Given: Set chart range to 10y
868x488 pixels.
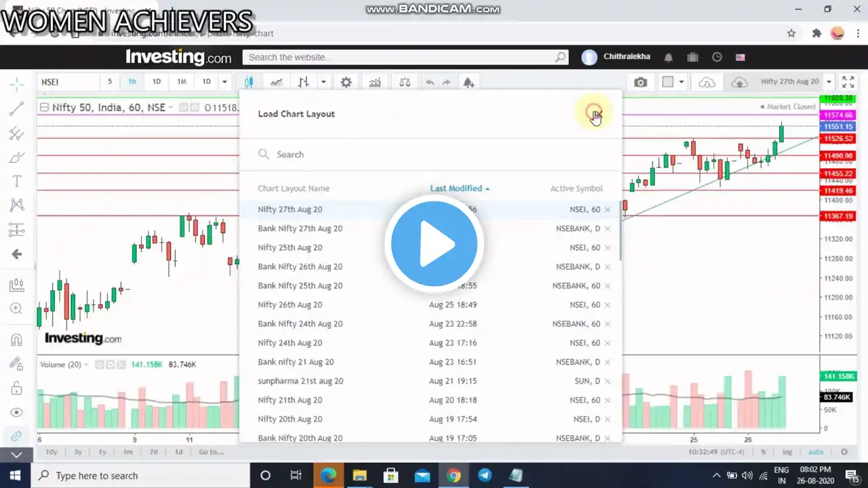Looking at the screenshot, I should coord(52,452).
